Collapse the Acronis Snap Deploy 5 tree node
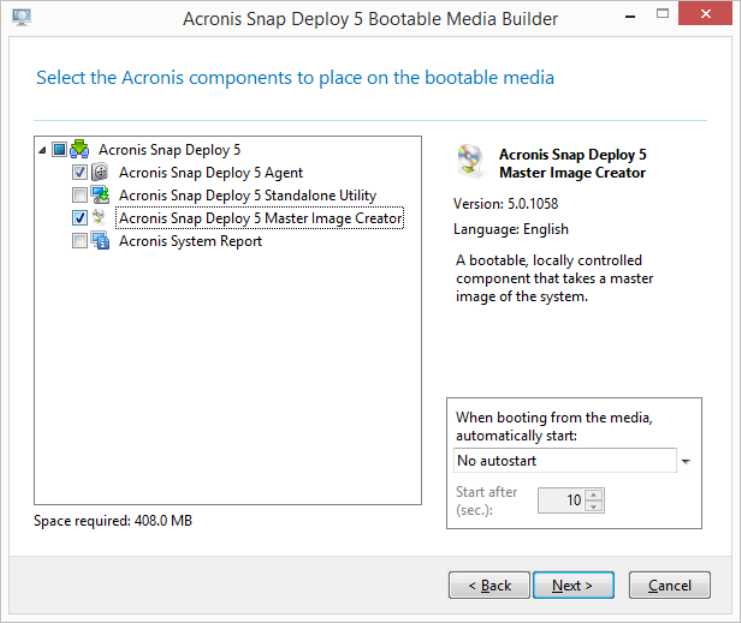Image resolution: width=741 pixels, height=623 pixels. pyautogui.click(x=42, y=150)
